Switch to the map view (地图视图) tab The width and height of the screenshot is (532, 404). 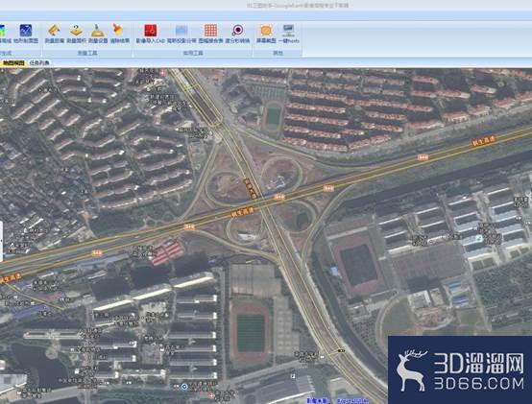(x=13, y=63)
